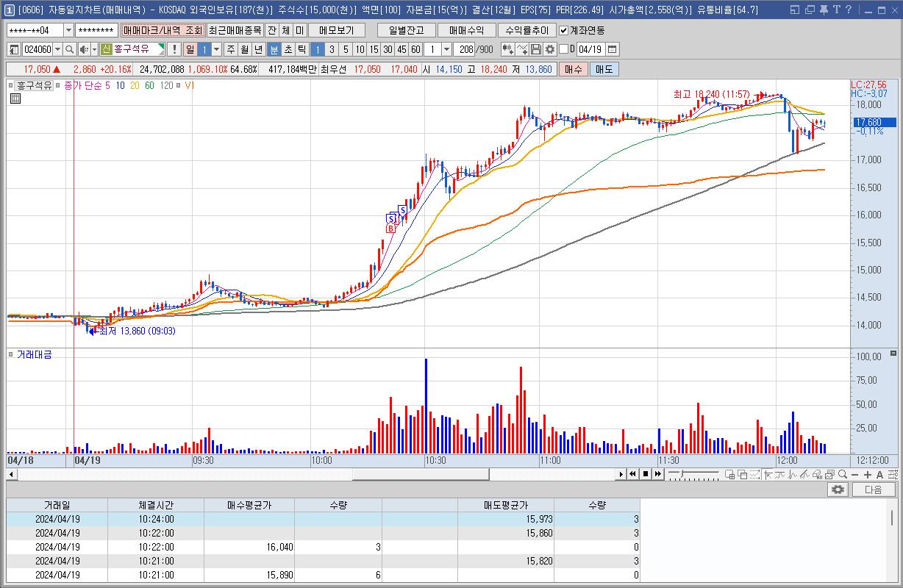Stop chart playback with square button
Viewport: 903px width, 588px height.
click(646, 474)
